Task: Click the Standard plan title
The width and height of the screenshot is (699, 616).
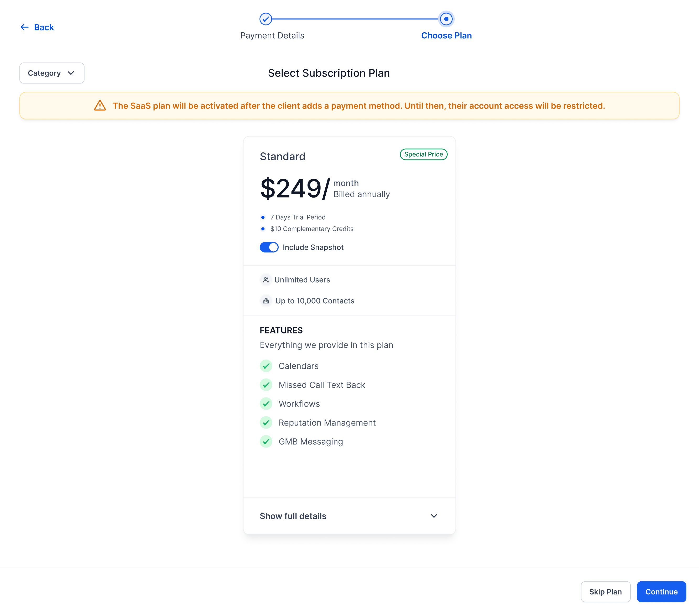Action: (283, 157)
